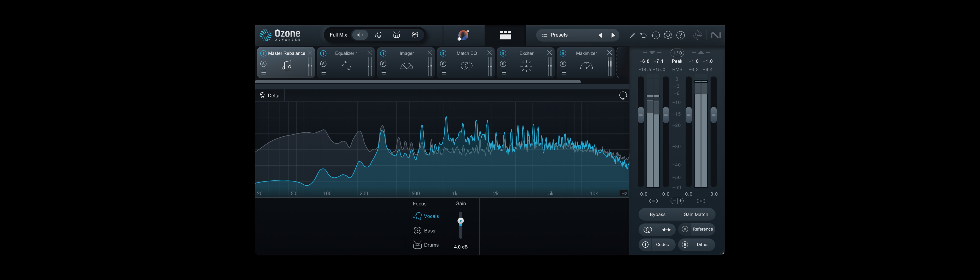This screenshot has width=980, height=280.
Task: Click the swap channels double-arrow icon
Action: [x=666, y=229]
